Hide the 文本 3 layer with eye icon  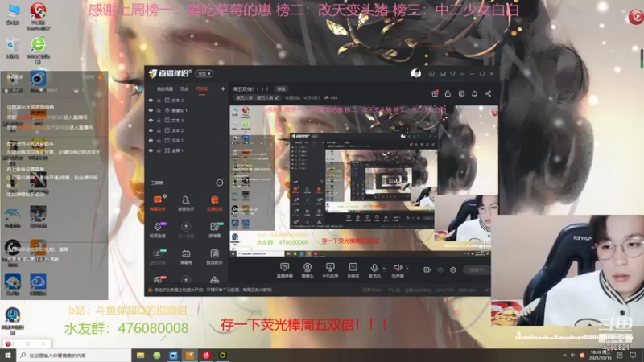pos(151,100)
